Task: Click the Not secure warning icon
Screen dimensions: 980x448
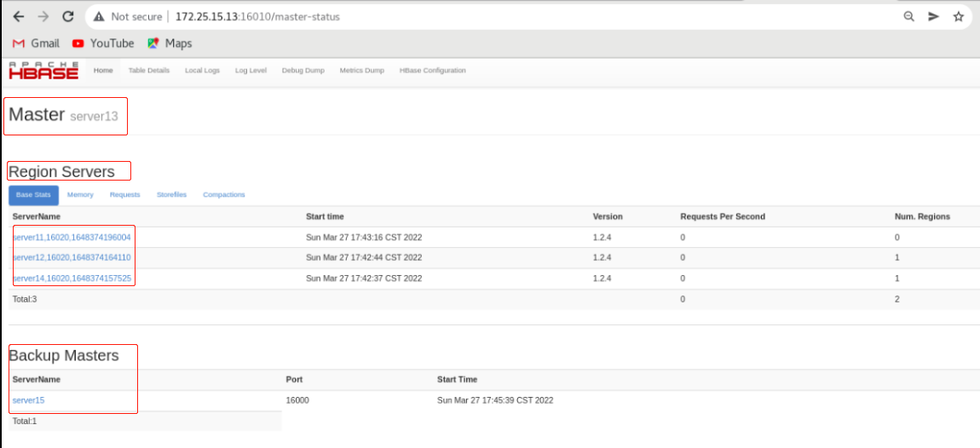Action: tap(98, 17)
